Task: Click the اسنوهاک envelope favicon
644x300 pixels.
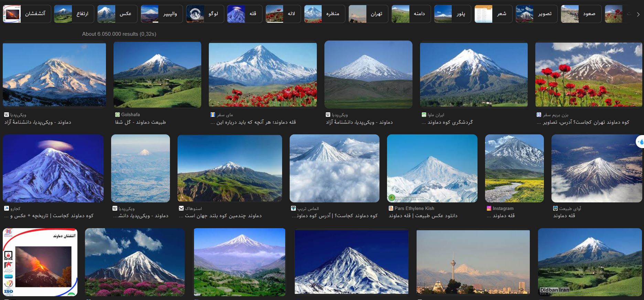Action: (x=181, y=208)
